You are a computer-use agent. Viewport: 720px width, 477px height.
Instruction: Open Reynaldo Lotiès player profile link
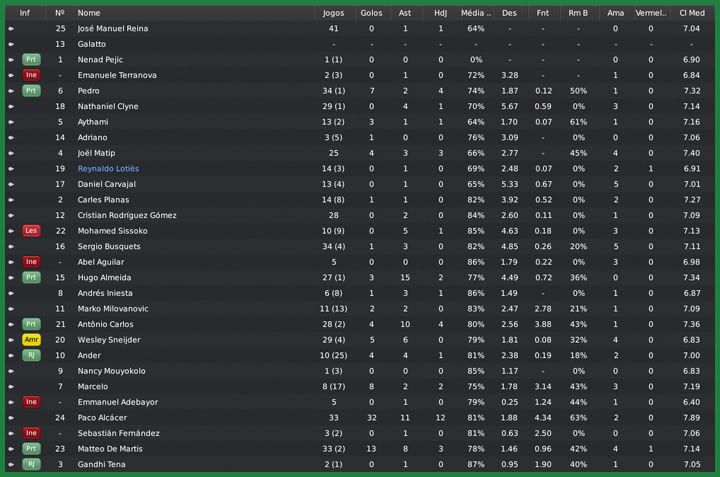[x=108, y=169]
